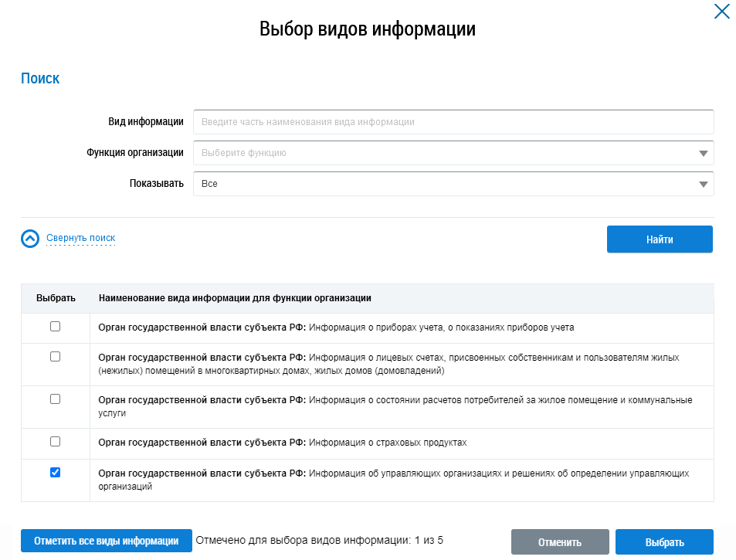Click the collapse search chevron icon

29,239
